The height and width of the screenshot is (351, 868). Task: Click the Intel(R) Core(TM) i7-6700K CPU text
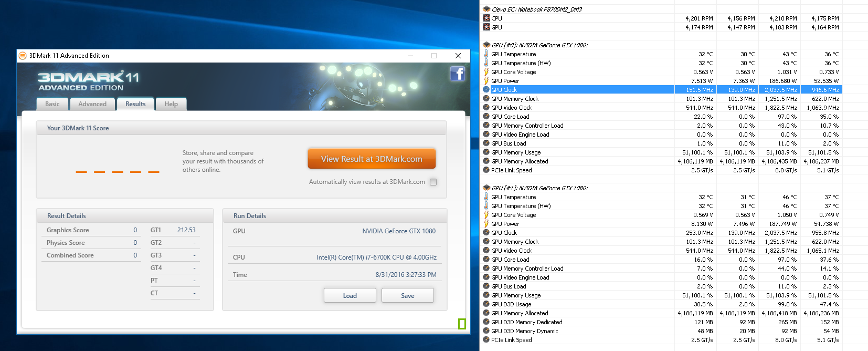pos(377,257)
